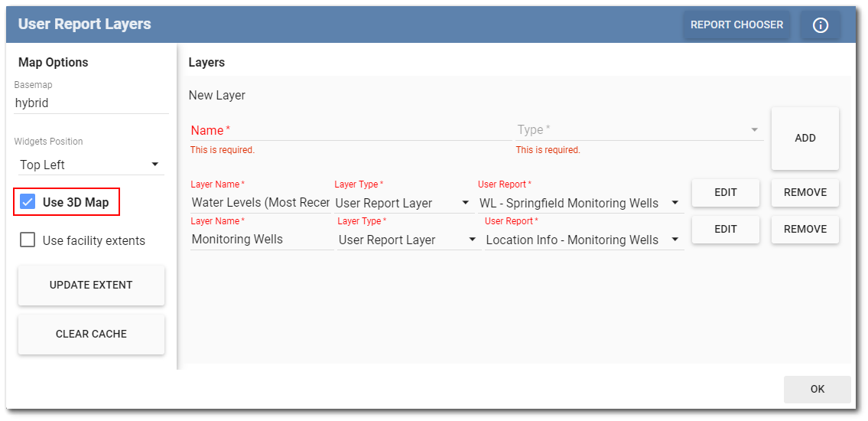The height and width of the screenshot is (421, 868).
Task: Enable Use facility extents checkbox
Action: [28, 240]
